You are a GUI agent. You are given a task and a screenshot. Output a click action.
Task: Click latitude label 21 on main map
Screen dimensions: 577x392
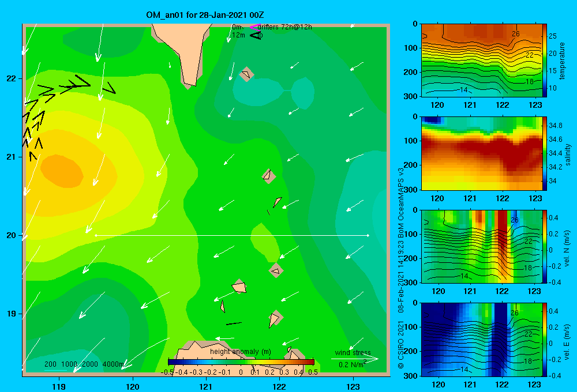11,157
